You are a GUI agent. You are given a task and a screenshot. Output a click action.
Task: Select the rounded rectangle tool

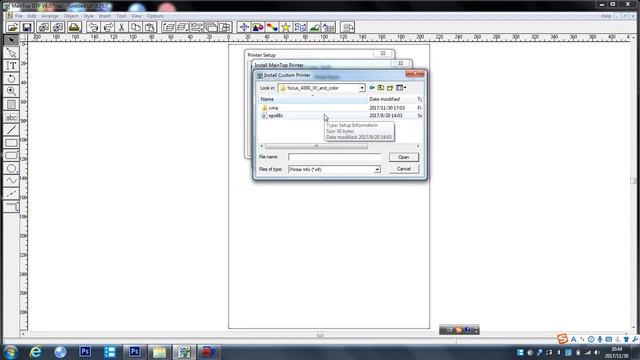[x=11, y=156]
